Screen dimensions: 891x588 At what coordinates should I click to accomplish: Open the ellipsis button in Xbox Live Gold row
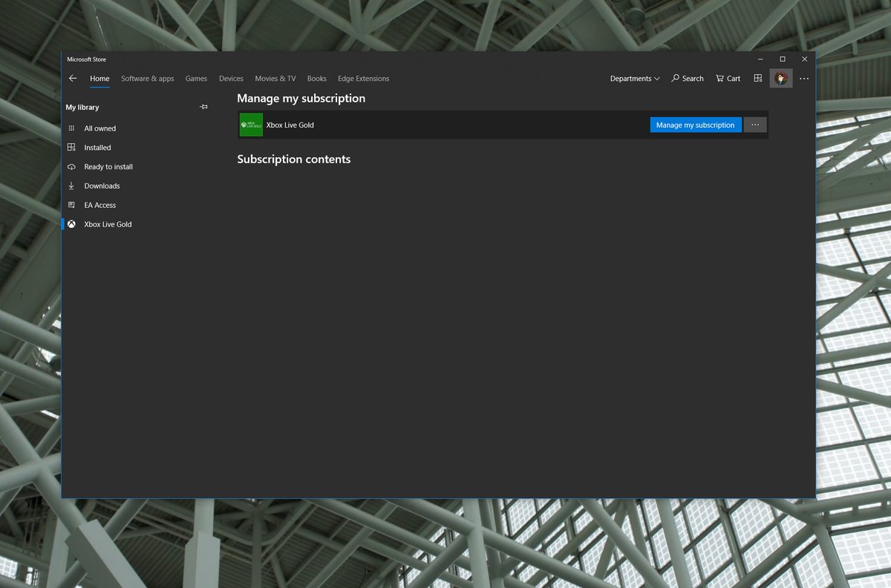click(x=755, y=125)
